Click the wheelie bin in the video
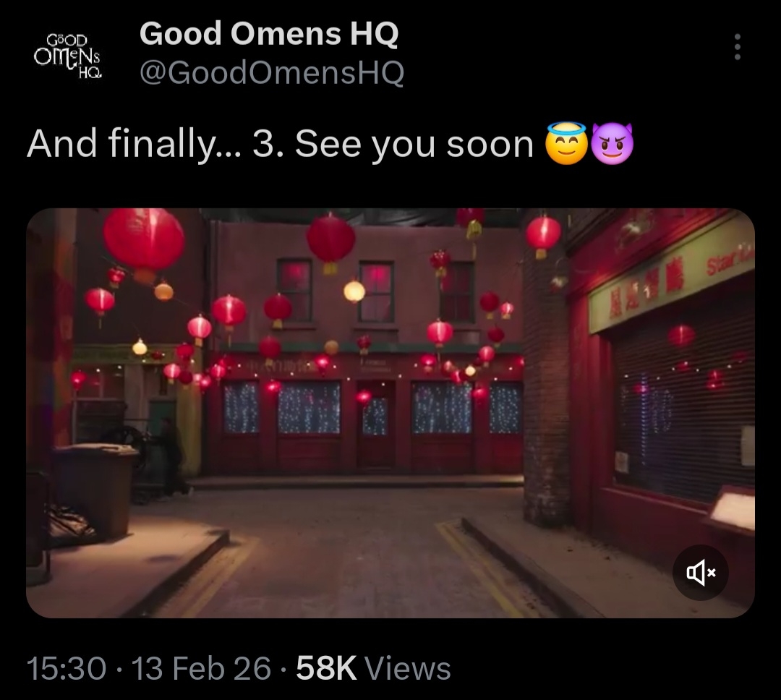The width and height of the screenshot is (781, 700). pyautogui.click(x=95, y=491)
